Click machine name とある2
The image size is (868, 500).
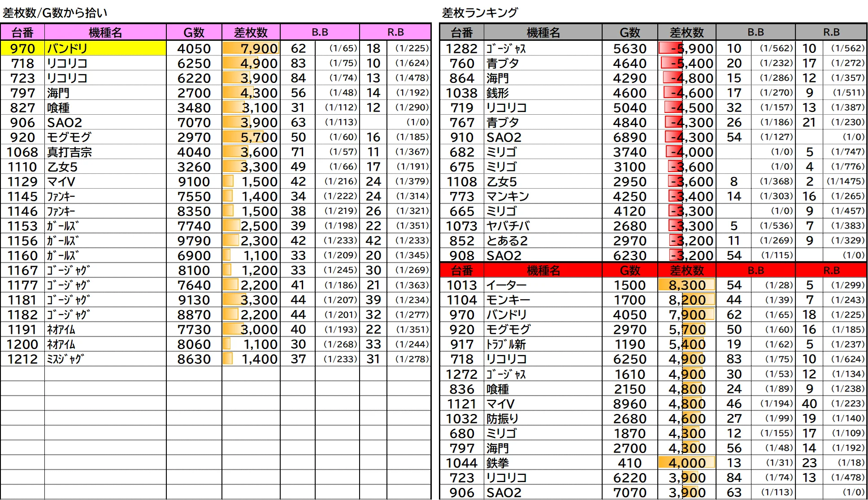tap(507, 241)
